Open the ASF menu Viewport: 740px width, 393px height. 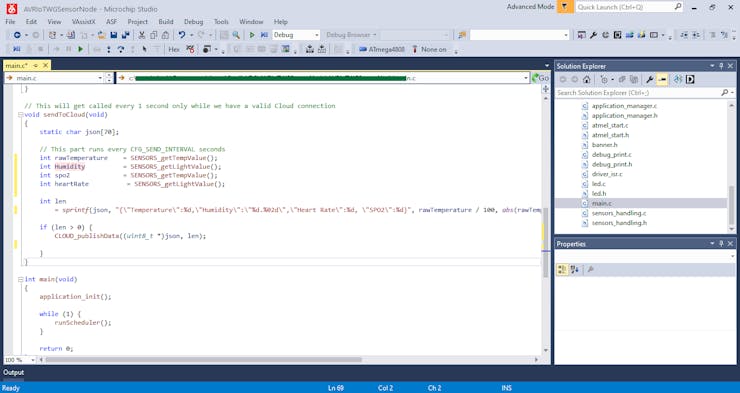[111, 22]
